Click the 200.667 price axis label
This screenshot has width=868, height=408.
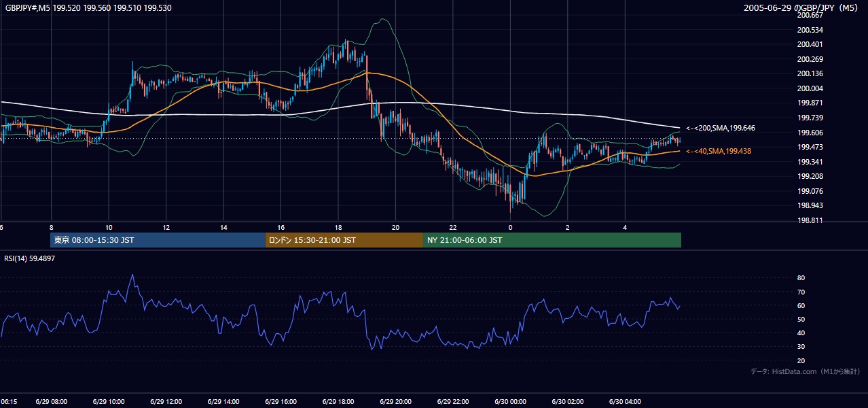click(809, 15)
